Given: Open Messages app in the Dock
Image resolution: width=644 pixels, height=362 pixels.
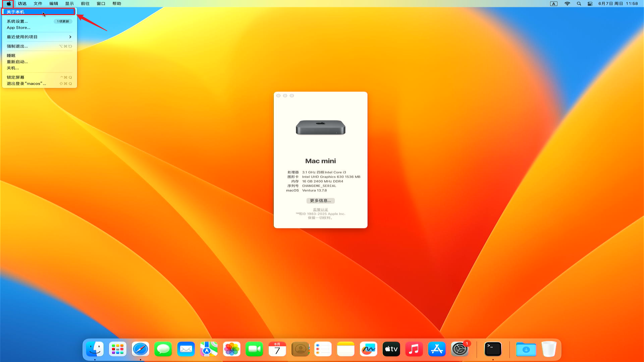Looking at the screenshot, I should click(163, 349).
